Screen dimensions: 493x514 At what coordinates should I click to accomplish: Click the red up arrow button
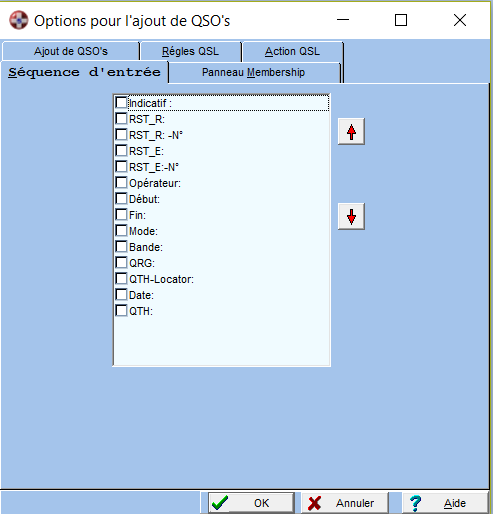[x=351, y=131]
